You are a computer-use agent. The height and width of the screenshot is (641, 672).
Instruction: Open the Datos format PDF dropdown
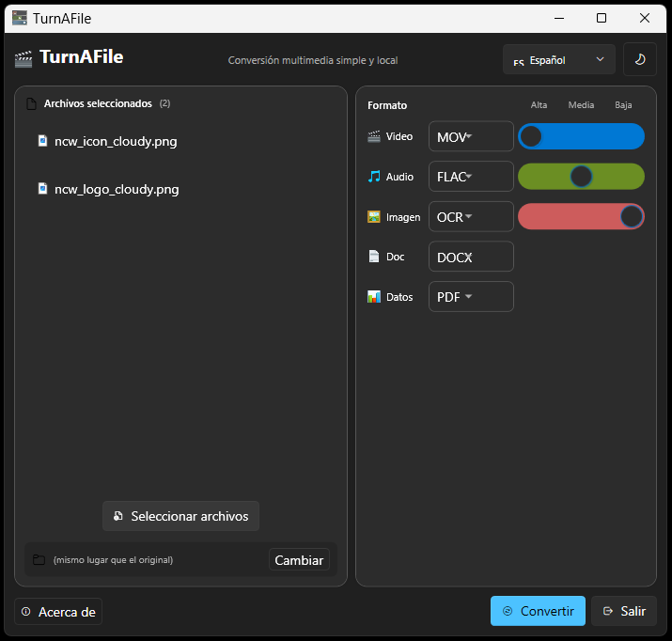tap(471, 297)
